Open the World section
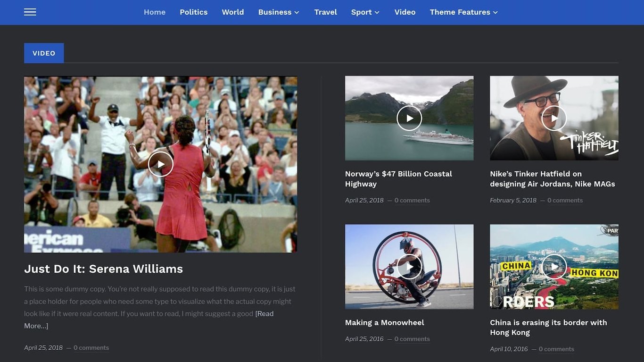The image size is (644, 362). tap(233, 12)
